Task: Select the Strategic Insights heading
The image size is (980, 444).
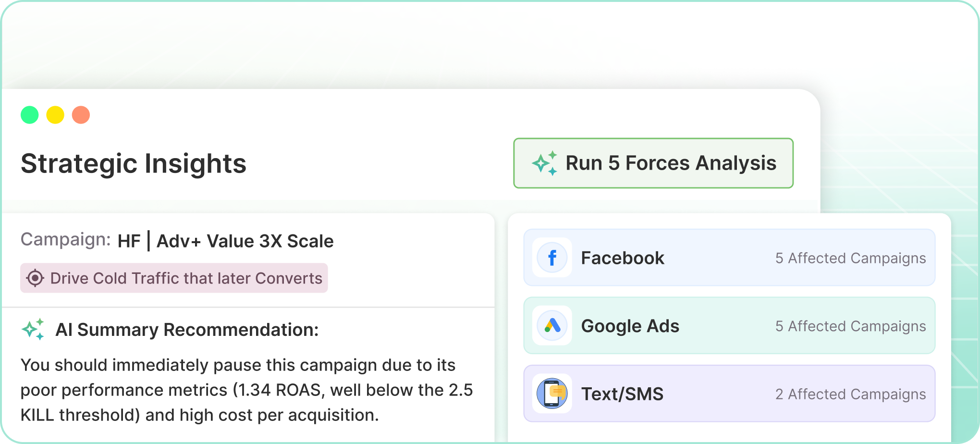Action: (134, 163)
